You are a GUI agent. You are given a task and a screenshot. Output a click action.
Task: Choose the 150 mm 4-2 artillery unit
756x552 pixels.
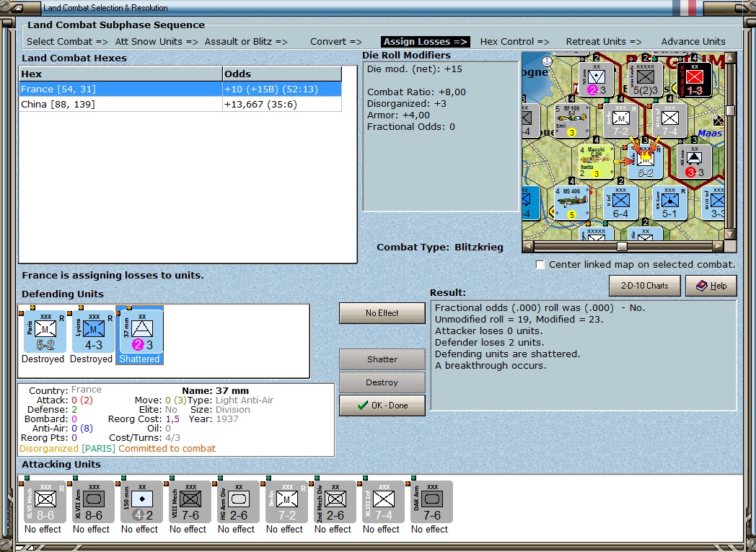[141, 502]
